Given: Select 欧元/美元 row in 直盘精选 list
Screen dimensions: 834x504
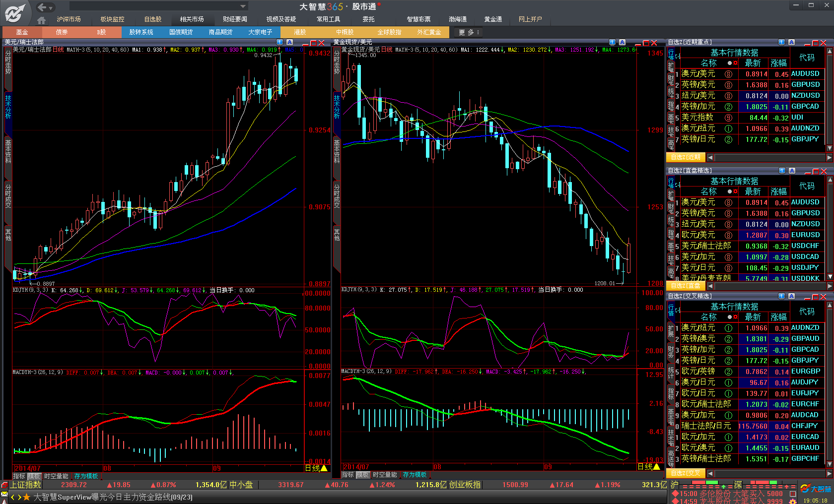Looking at the screenshot, I should [752, 235].
